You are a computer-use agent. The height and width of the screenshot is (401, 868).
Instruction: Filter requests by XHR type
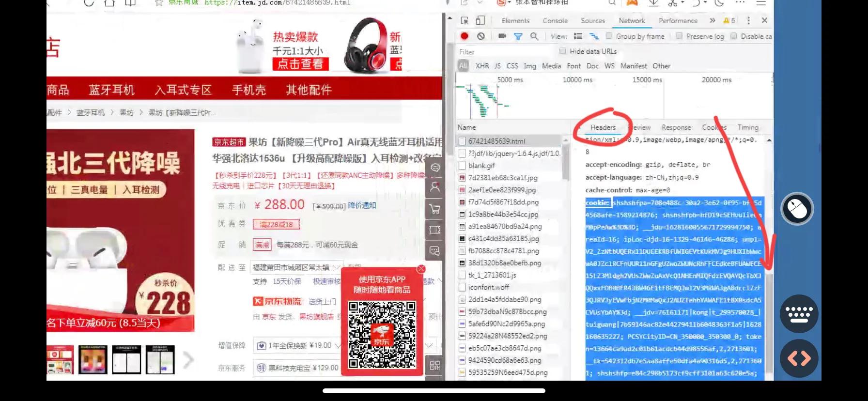[x=482, y=66]
